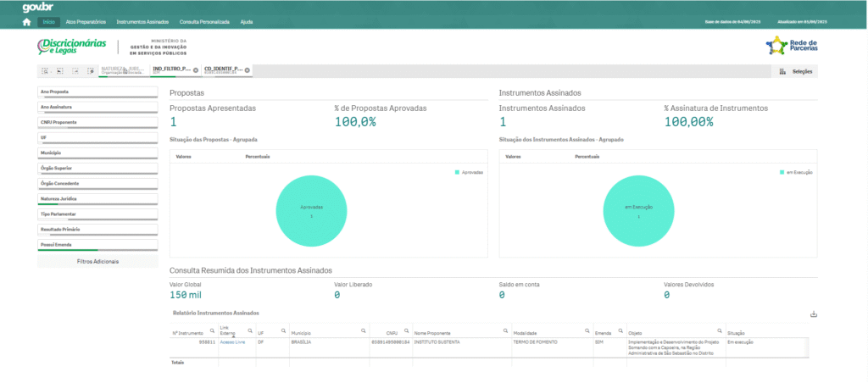Image resolution: width=868 pixels, height=383 pixels.
Task: Search the Objeto column
Action: coord(720,330)
